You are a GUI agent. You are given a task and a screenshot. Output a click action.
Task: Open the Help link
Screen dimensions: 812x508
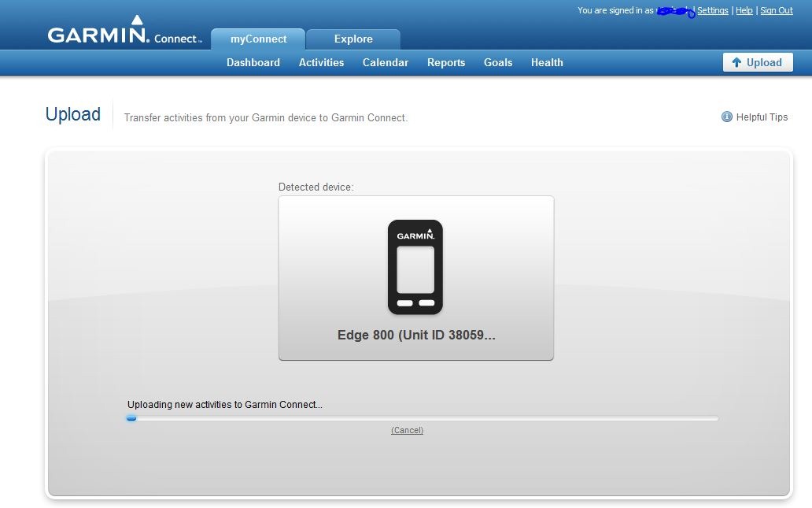(x=744, y=10)
